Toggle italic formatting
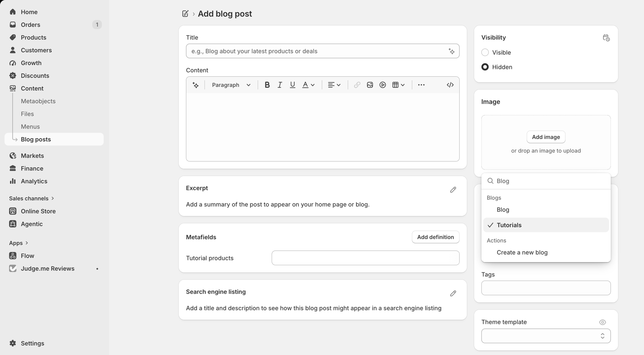Viewport: 644px width, 355px height. click(280, 85)
